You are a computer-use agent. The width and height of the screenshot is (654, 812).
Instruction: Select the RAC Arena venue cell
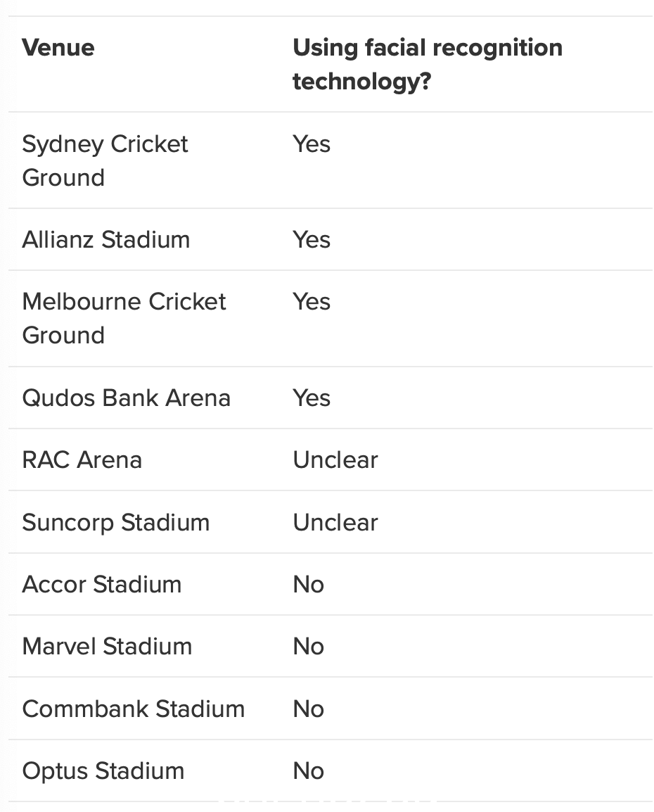(82, 460)
